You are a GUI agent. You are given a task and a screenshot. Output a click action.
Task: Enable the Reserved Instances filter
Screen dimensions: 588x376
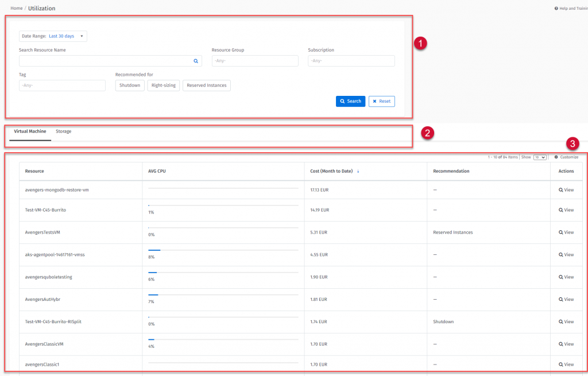[x=207, y=86]
